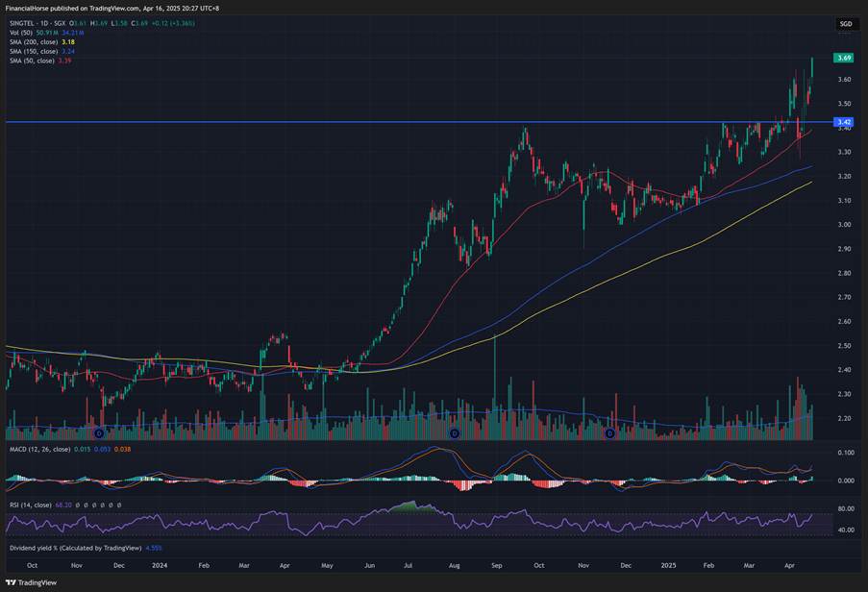868x592 pixels.
Task: Click the +0.12 (+3.36%) price change value
Action: point(173,23)
